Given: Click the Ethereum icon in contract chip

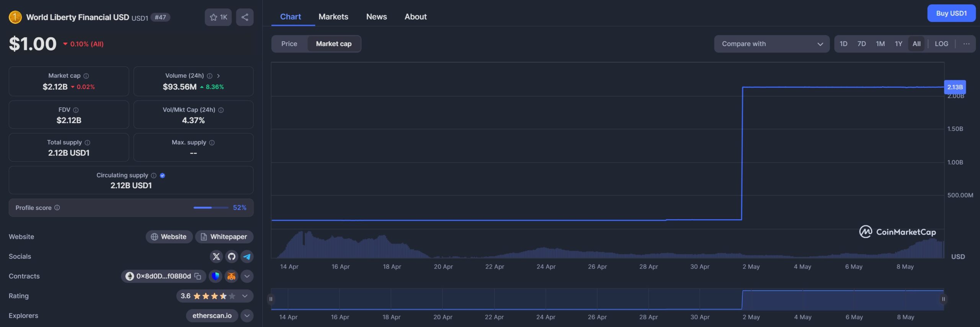Looking at the screenshot, I should (x=130, y=276).
